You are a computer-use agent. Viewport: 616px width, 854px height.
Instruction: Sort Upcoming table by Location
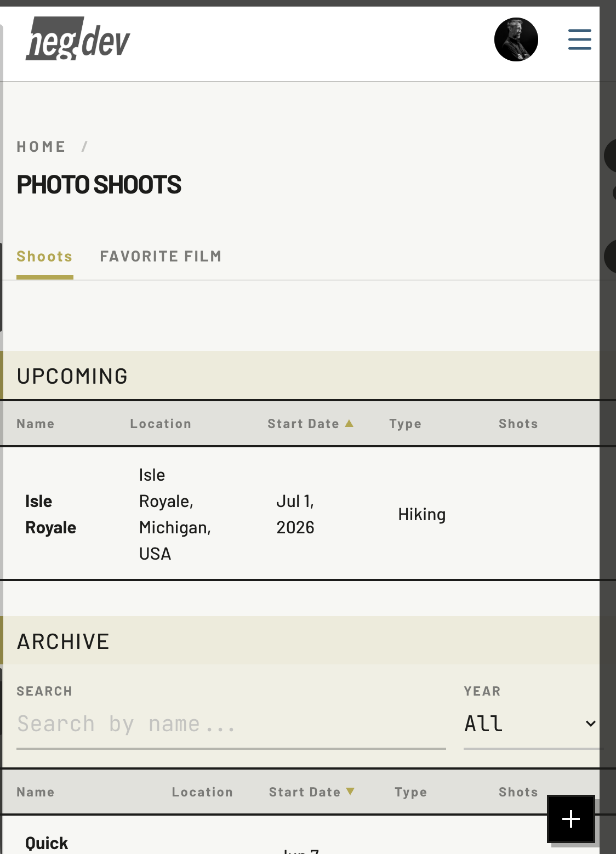point(161,424)
